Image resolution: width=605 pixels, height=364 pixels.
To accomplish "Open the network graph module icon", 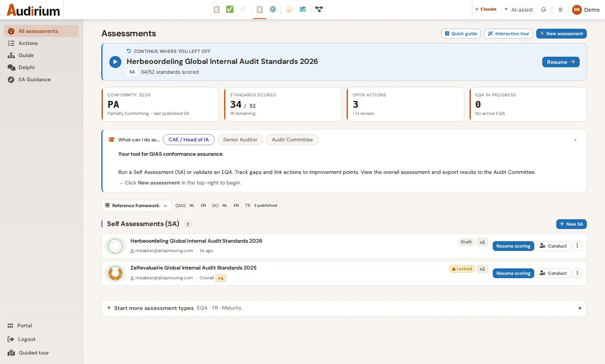I will 319,9.
